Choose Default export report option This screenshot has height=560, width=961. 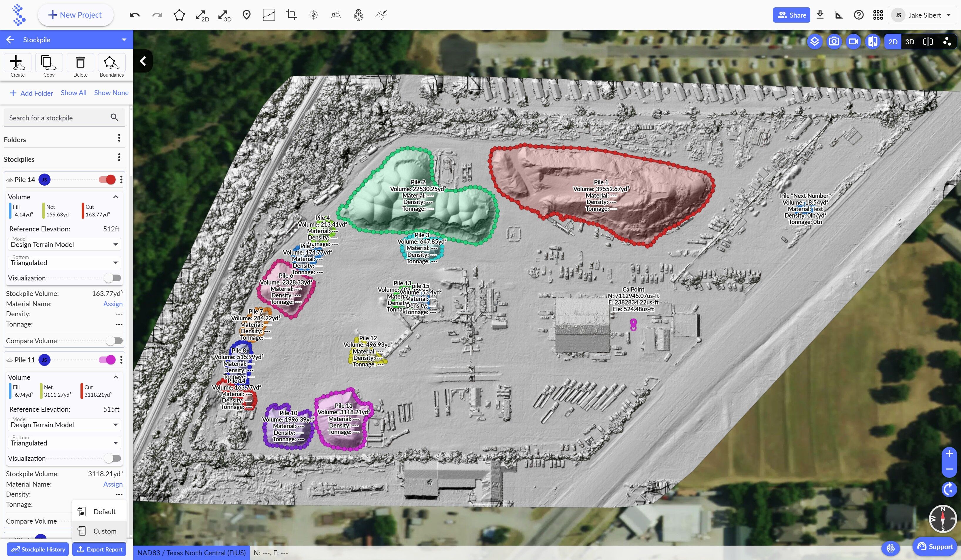99,512
